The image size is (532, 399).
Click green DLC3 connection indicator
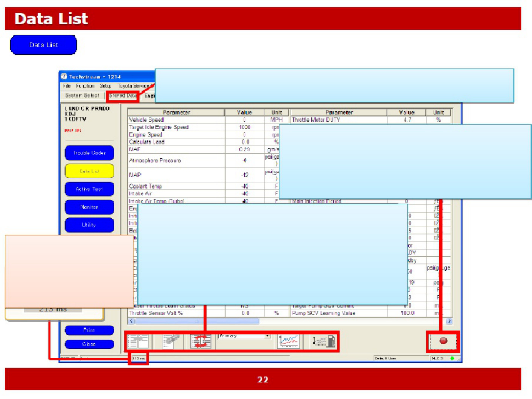point(452,358)
